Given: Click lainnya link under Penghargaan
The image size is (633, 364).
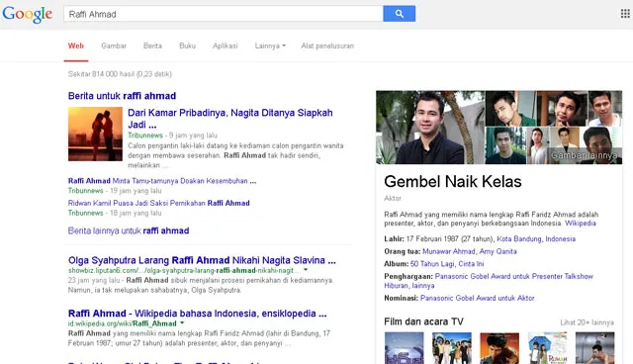Looking at the screenshot, I should click(423, 286).
